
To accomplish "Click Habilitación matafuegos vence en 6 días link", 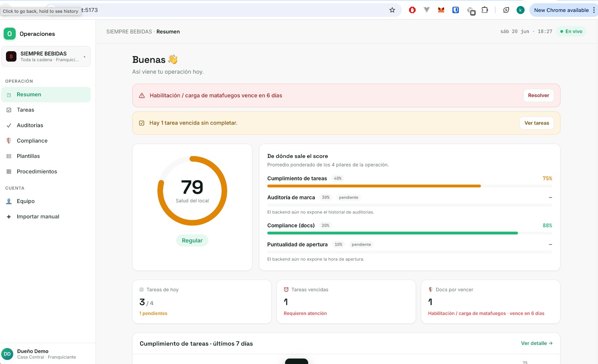I will pyautogui.click(x=486, y=314).
